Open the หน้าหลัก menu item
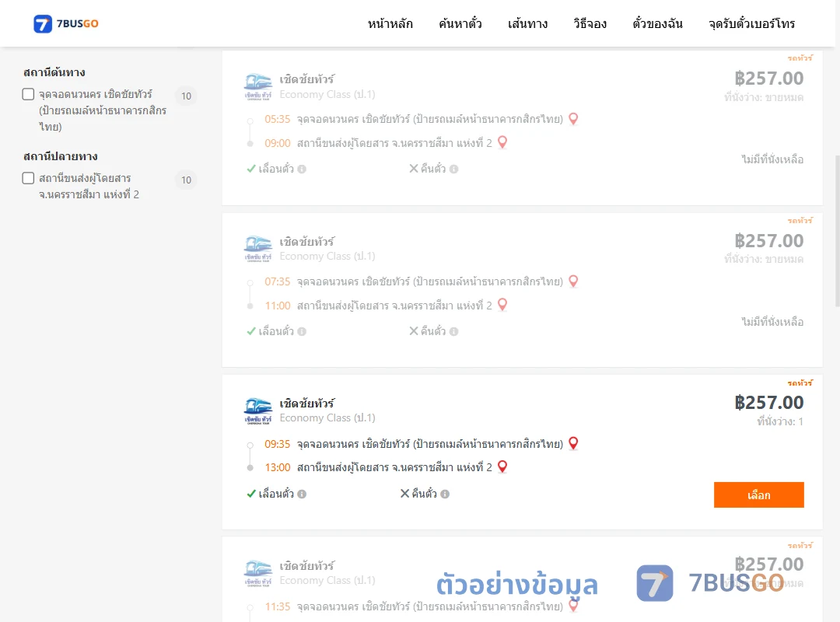Image resolution: width=840 pixels, height=622 pixels. pyautogui.click(x=390, y=23)
